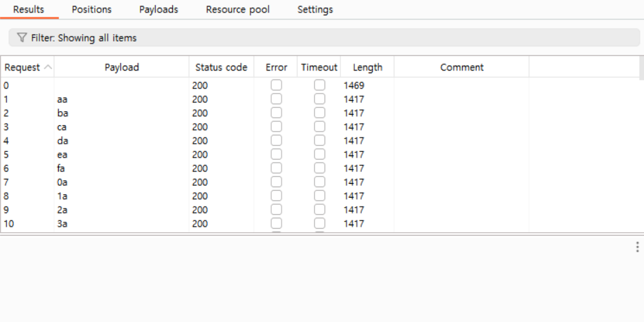Select the length value 1469
Image resolution: width=644 pixels, height=322 pixels.
[x=354, y=85]
